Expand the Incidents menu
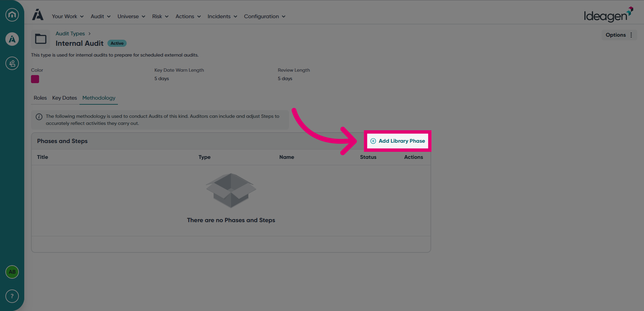 coord(222,16)
